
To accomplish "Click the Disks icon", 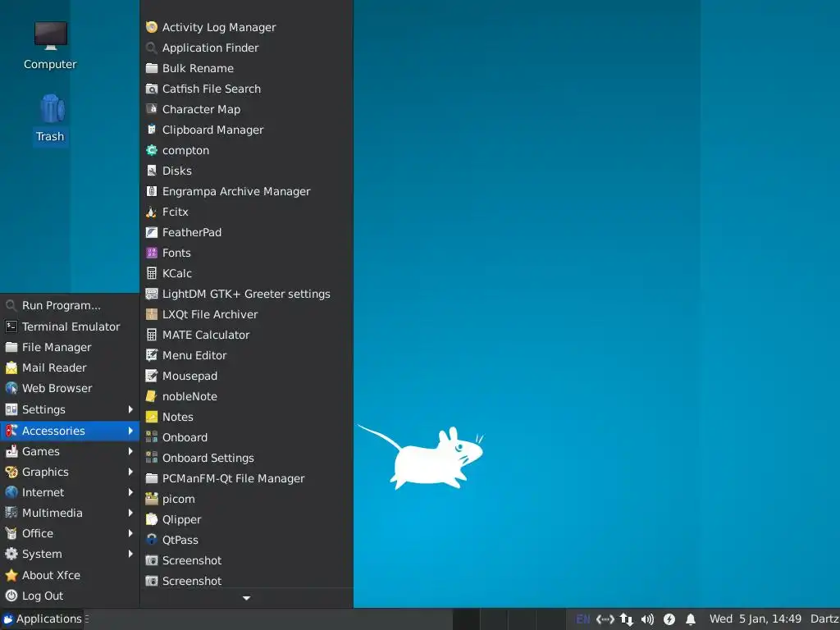I will coord(152,171).
